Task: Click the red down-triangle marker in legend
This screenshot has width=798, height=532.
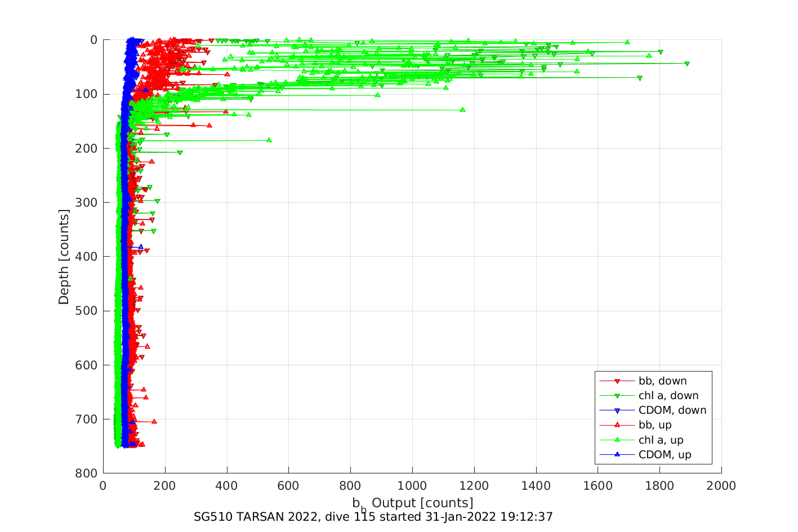Action: click(x=617, y=381)
